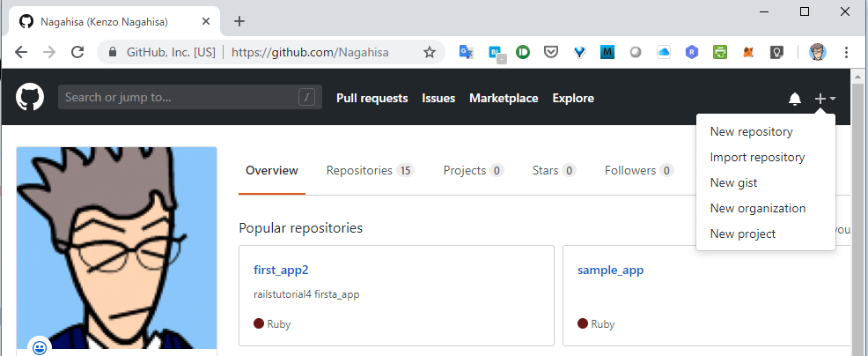The height and width of the screenshot is (356, 868).
Task: Open a new browser tab
Action: tap(239, 21)
